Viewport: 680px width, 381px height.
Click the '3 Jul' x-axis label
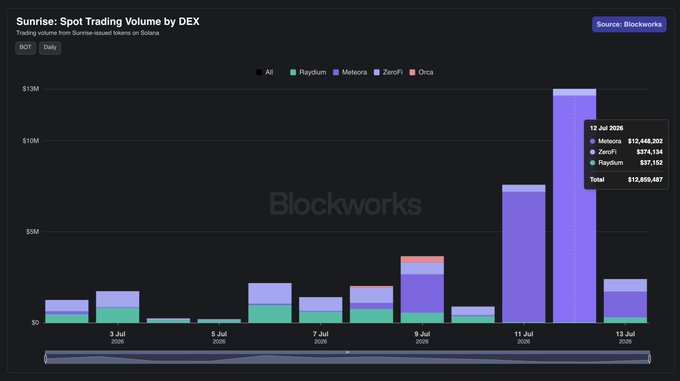point(118,334)
